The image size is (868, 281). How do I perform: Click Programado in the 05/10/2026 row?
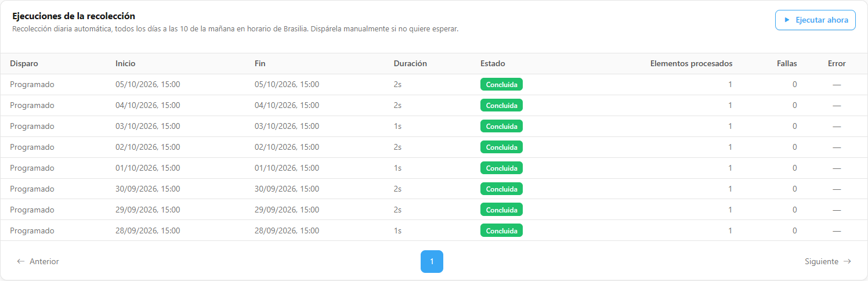32,84
